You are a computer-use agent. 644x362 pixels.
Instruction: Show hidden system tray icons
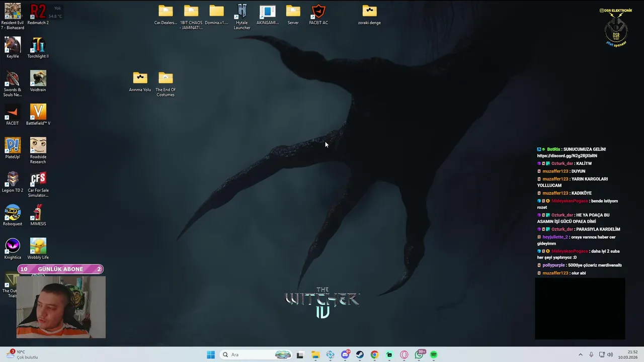(580, 354)
